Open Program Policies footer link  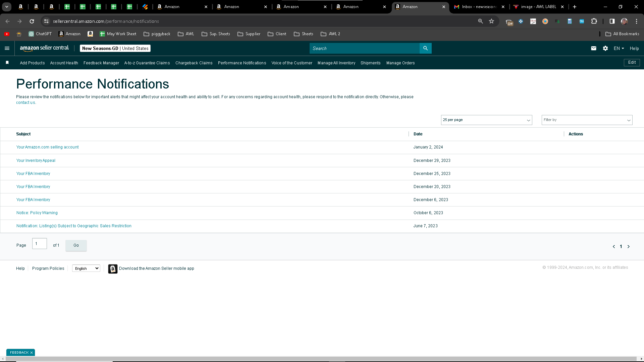pos(48,268)
